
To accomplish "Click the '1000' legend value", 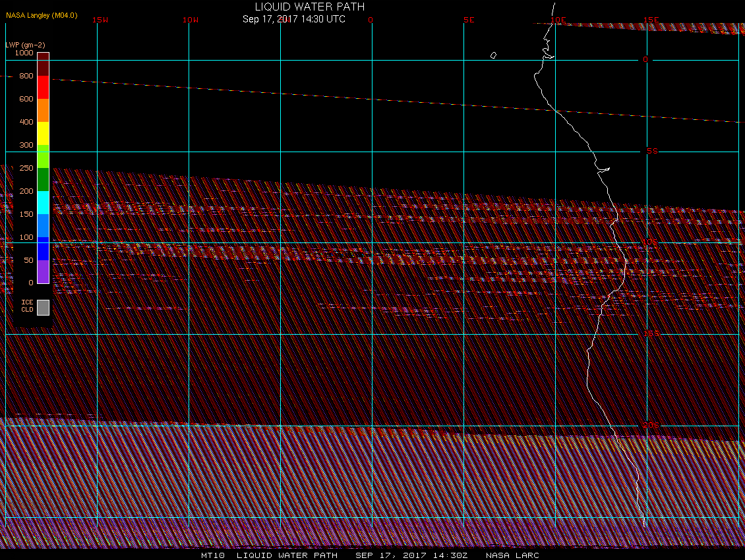I will [24, 53].
